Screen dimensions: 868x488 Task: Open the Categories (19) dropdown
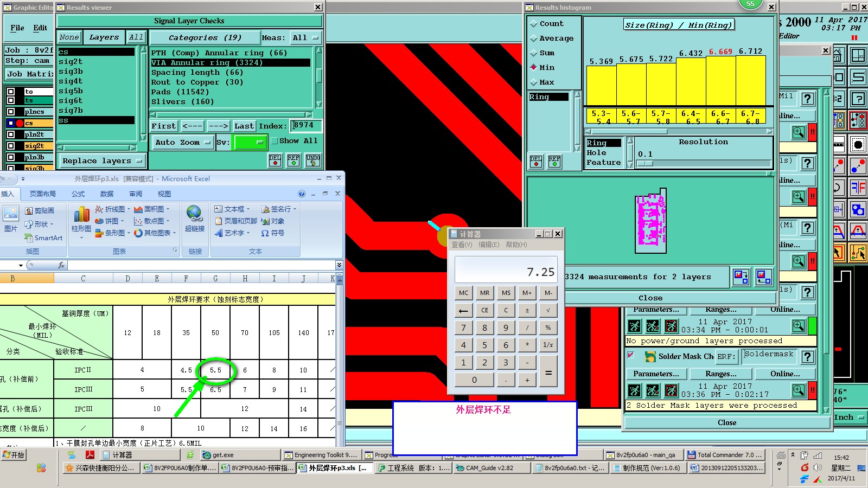click(x=204, y=38)
